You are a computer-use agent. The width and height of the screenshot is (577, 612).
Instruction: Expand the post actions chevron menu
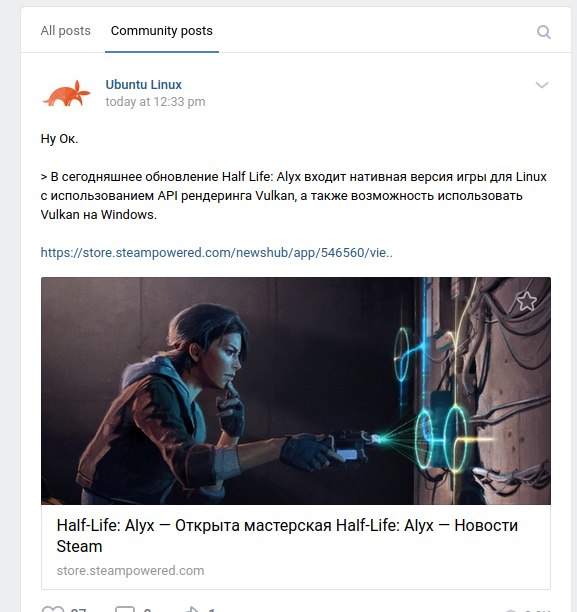[x=541, y=85]
